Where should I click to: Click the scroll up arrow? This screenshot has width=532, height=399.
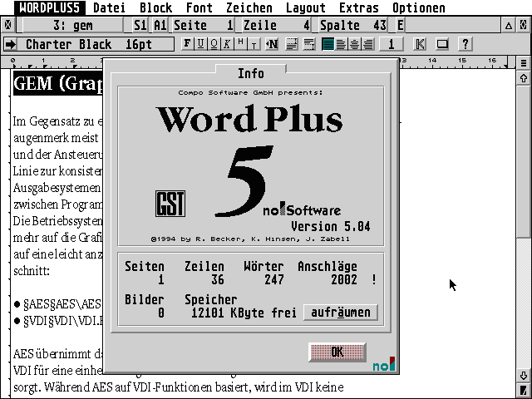click(x=523, y=78)
